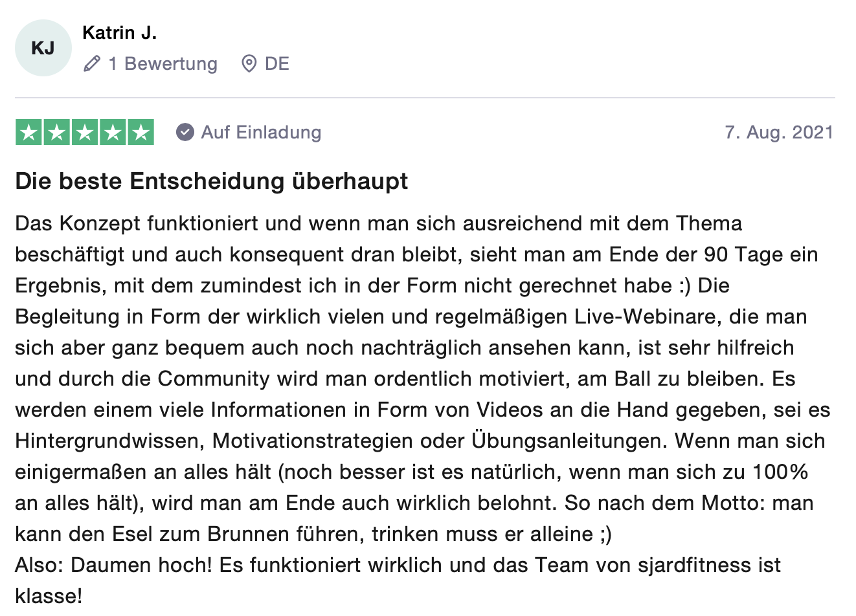Open the 'Auf Einladung' info label
The height and width of the screenshot is (616, 856).
point(261,132)
